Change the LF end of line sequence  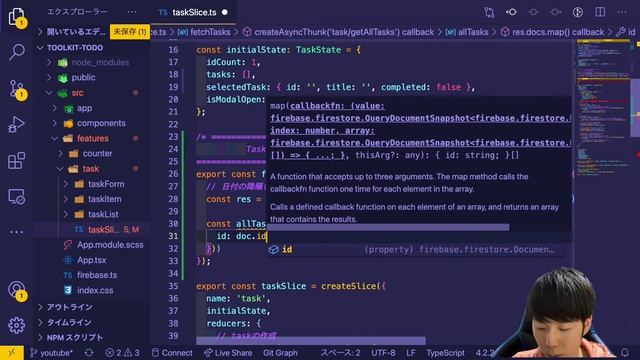tap(411, 353)
